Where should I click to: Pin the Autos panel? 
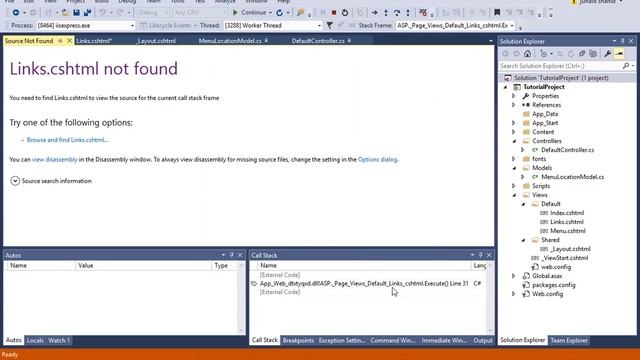pyautogui.click(x=231, y=255)
